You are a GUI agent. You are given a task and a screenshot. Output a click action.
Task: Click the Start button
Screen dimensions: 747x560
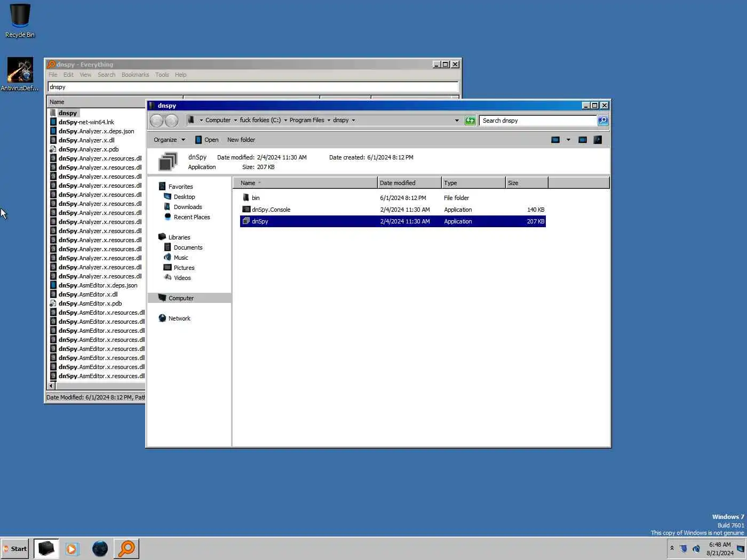pos(15,548)
